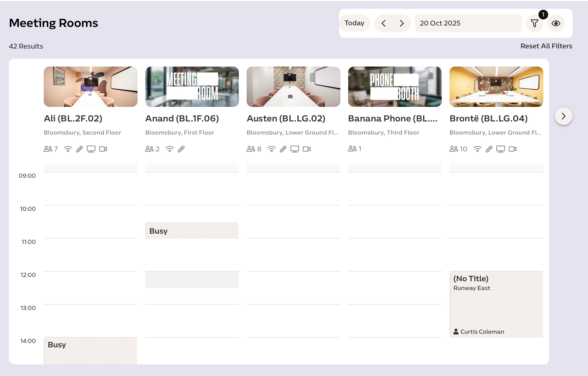Open the Ali room photo thumbnail
588x376 pixels.
coord(90,87)
